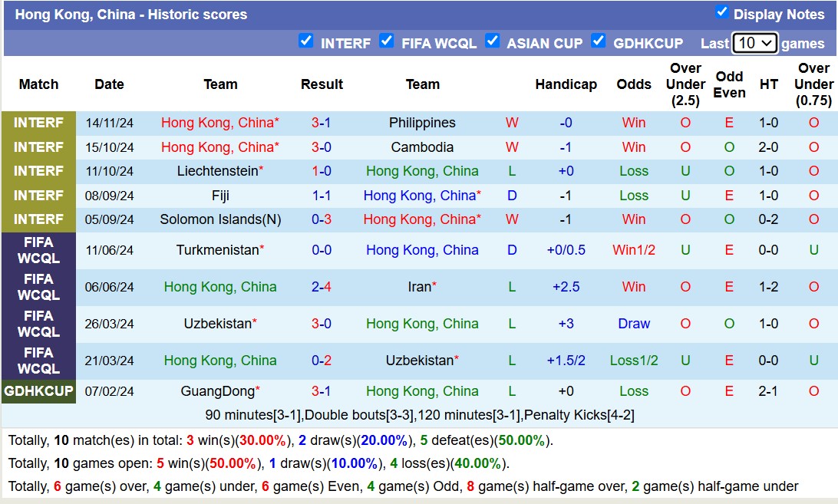This screenshot has width=838, height=504.
Task: Click the GDHKCUP competition label
Action: [38, 391]
